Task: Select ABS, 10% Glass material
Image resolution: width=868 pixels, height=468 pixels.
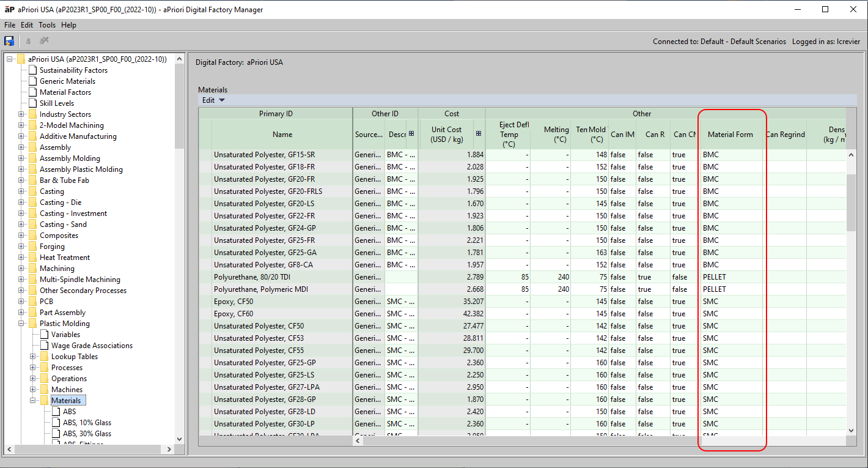Action: pyautogui.click(x=87, y=423)
